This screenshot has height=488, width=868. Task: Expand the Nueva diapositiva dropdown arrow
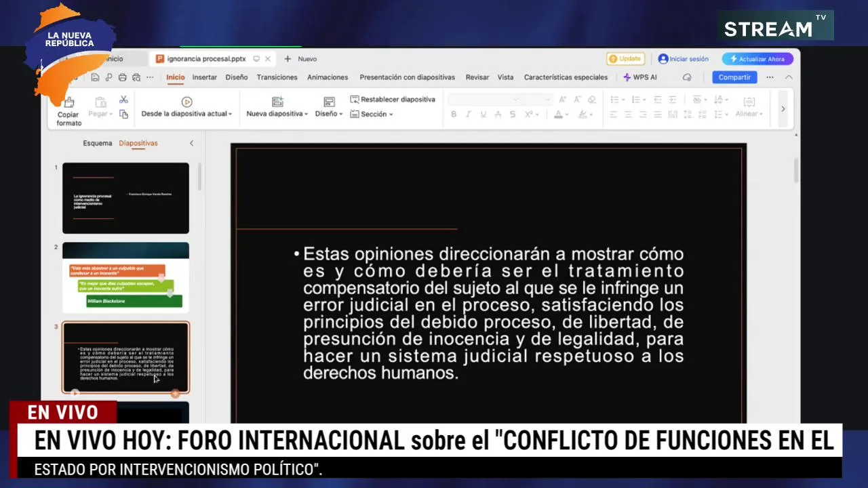[306, 114]
